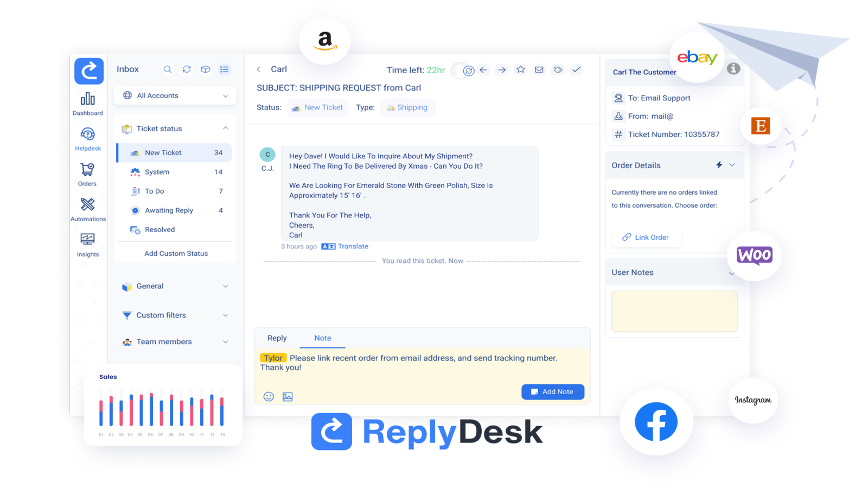Switch to the Note tab

(x=323, y=338)
